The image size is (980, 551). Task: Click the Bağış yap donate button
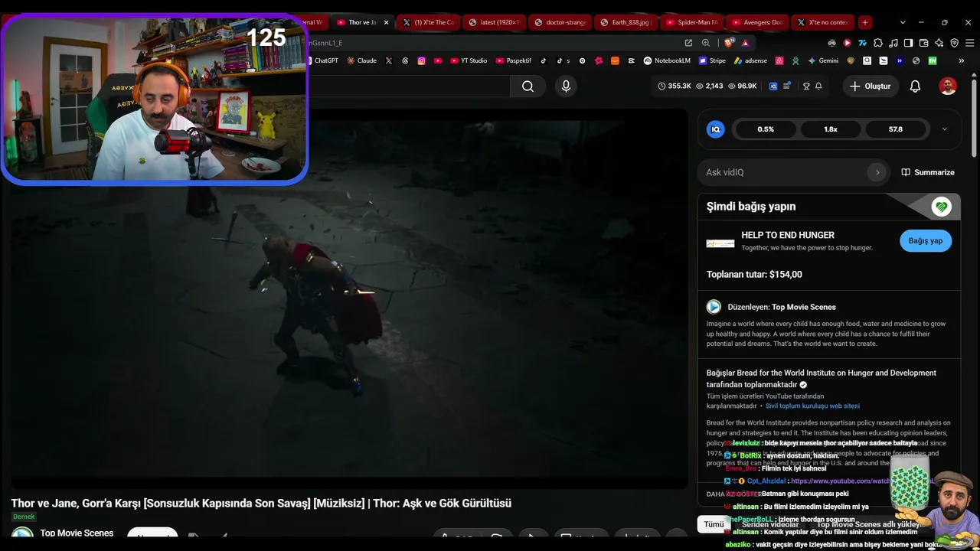[x=926, y=240]
